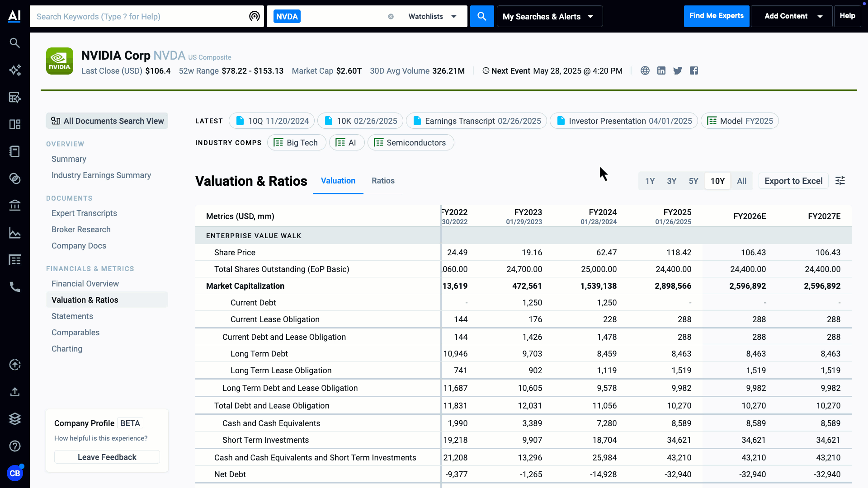
Task: Click Find Me Experts button
Action: (716, 16)
